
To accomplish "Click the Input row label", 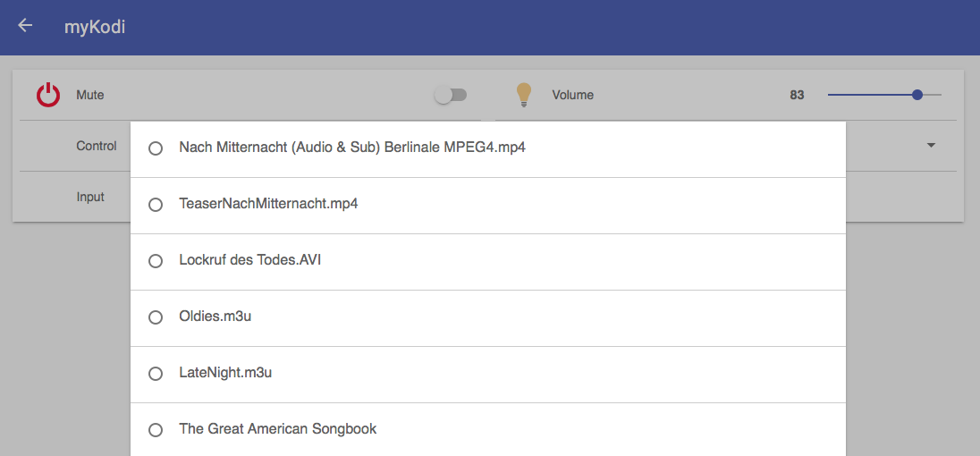I will click(x=90, y=197).
